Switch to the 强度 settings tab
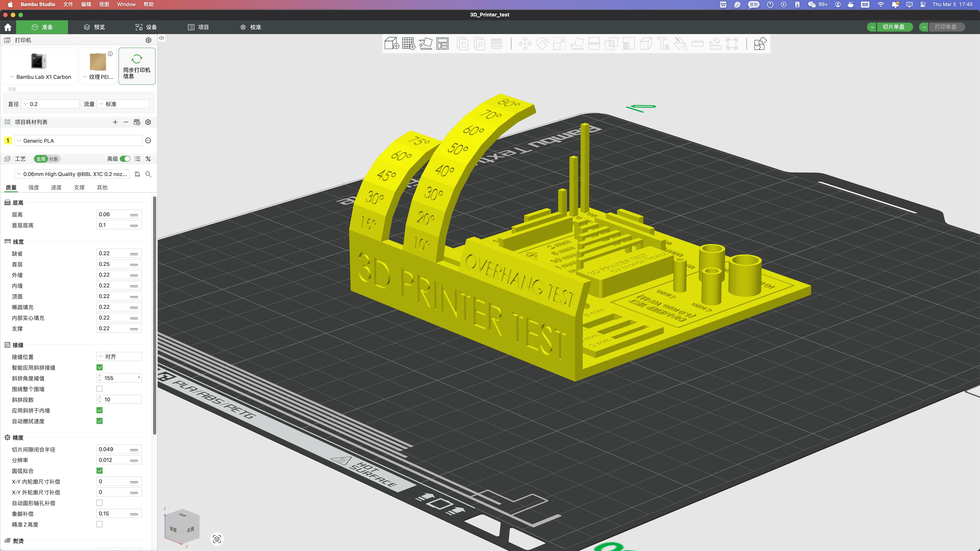980x551 pixels. pyautogui.click(x=33, y=187)
